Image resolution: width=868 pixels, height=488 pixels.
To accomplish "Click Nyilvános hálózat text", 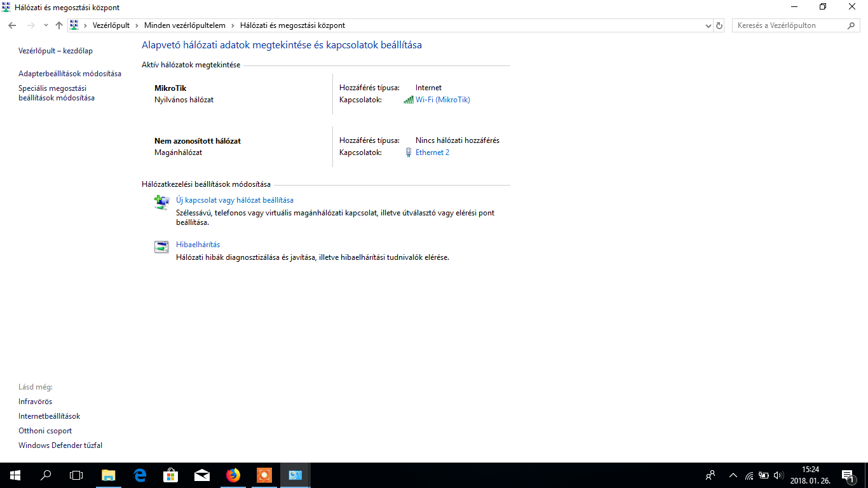I will tap(184, 100).
